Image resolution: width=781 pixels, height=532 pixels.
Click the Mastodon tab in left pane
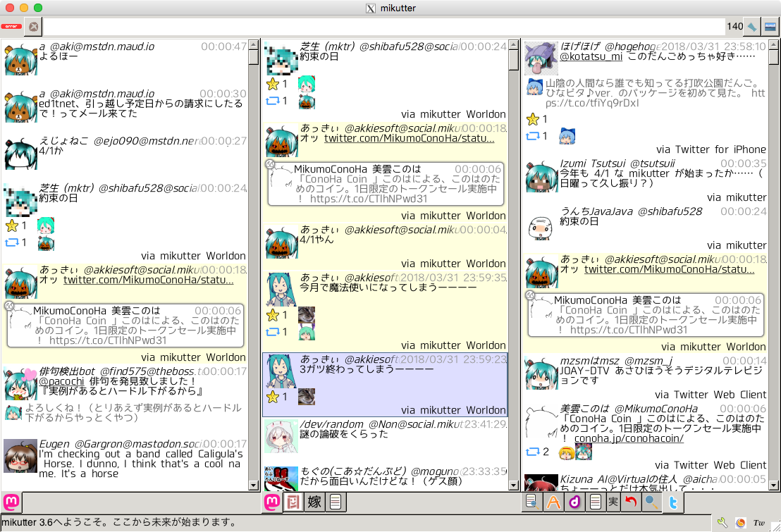(12, 502)
